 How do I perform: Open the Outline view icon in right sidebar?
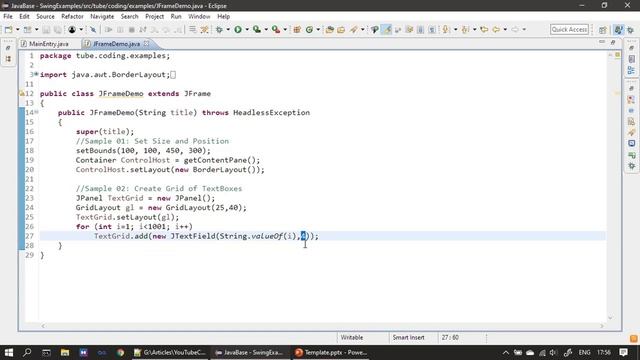[631, 71]
